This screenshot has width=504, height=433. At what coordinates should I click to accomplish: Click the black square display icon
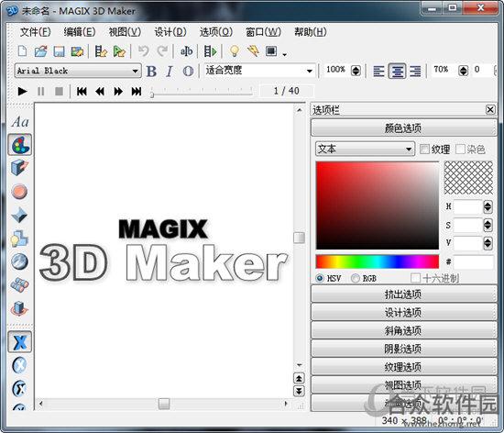tap(271, 50)
